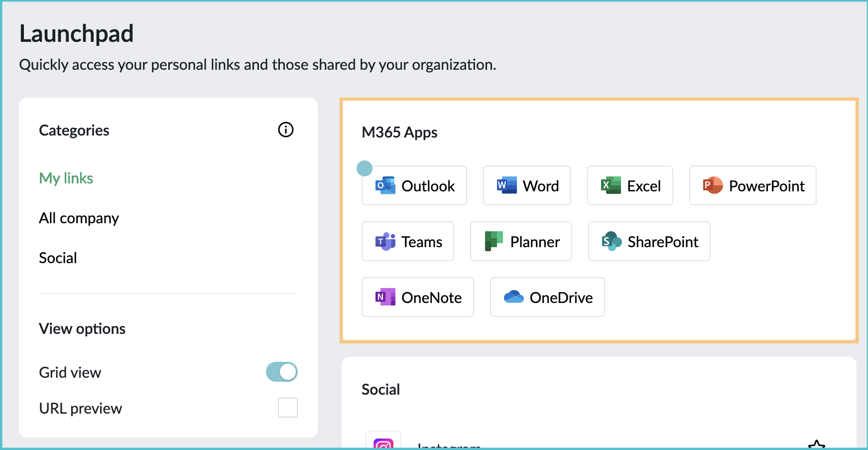The image size is (868, 450).
Task: Click the M365 Apps section heading
Action: (x=399, y=133)
